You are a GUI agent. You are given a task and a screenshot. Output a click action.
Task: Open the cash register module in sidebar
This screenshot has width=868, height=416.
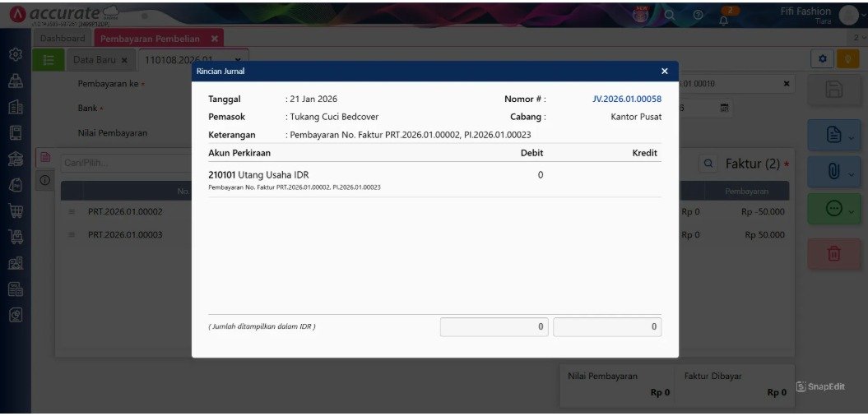pyautogui.click(x=16, y=81)
